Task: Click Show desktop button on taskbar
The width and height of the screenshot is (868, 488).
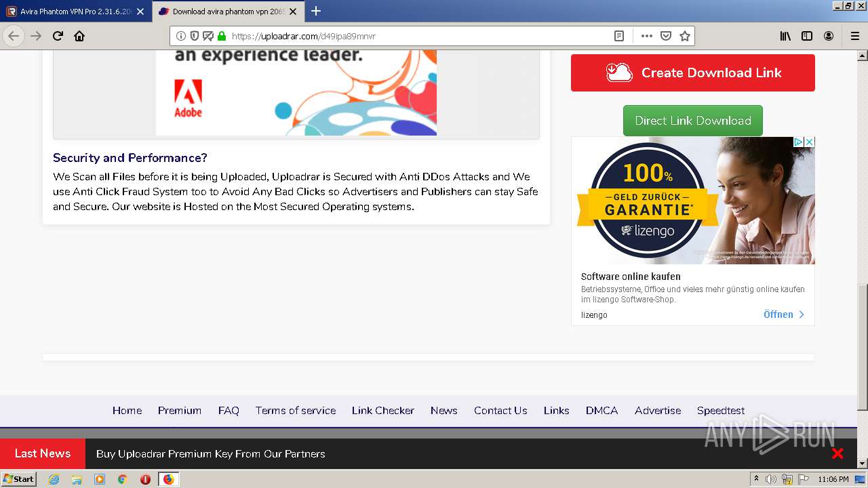Action: pyautogui.click(x=861, y=479)
